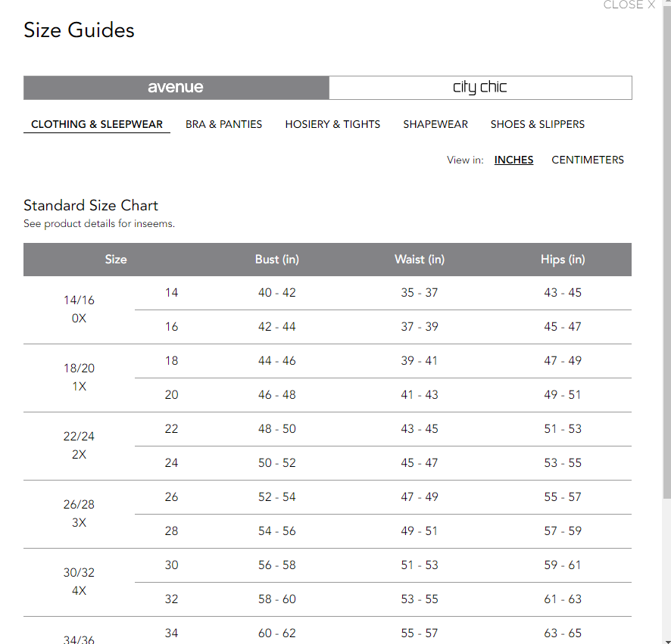
Task: Click the Hips (in) column header
Action: (563, 260)
